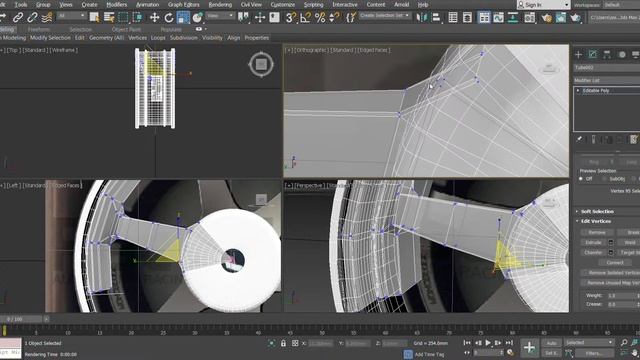Open Create Selection Set dropdown
Image resolution: width=640 pixels, height=360 pixels.
pos(385,16)
